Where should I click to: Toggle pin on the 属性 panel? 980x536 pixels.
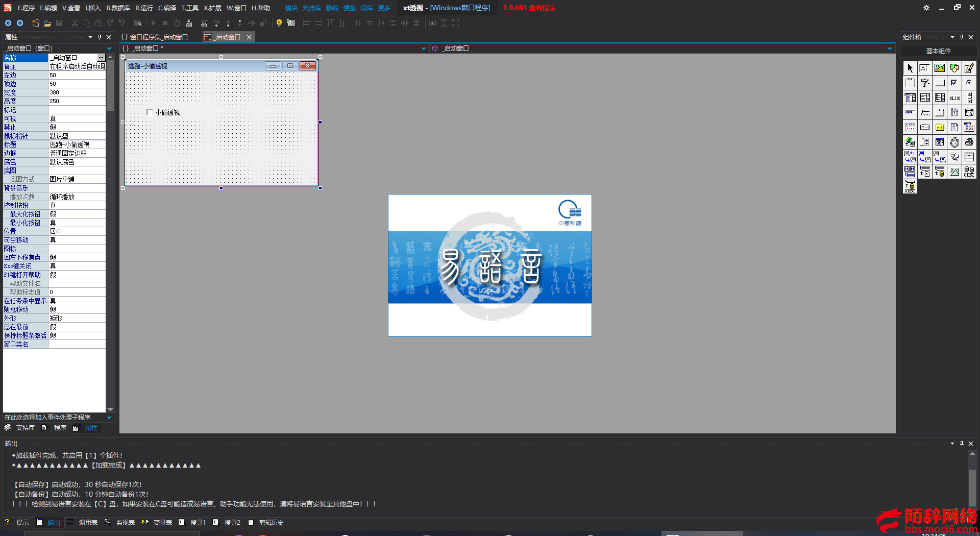point(100,37)
